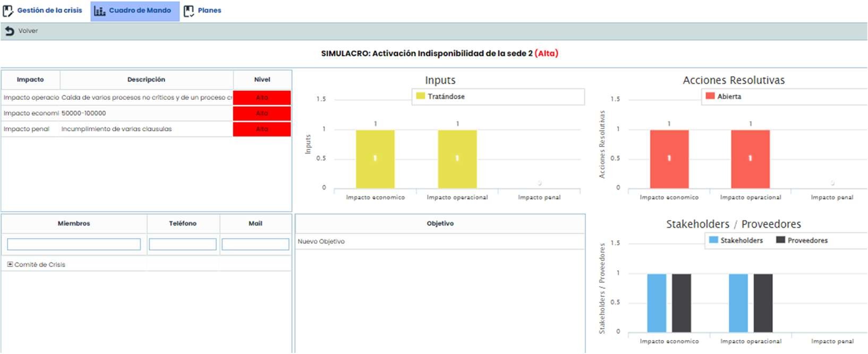Click the Planes bookmark icon
Viewport: 868px width, 354px height.
coord(189,11)
